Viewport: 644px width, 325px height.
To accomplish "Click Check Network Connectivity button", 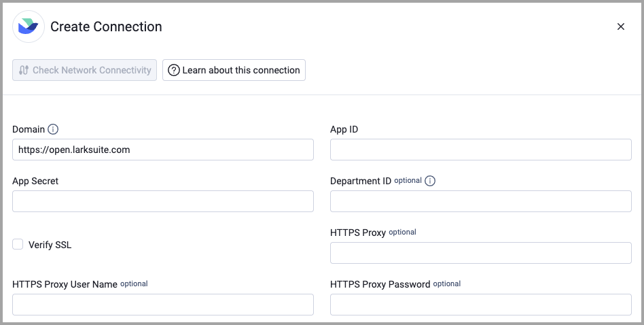I will coord(85,70).
